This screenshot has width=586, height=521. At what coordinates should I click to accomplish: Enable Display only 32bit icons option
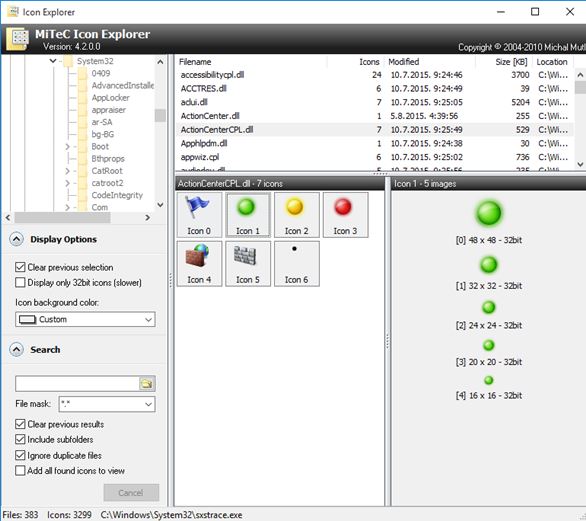(20, 283)
